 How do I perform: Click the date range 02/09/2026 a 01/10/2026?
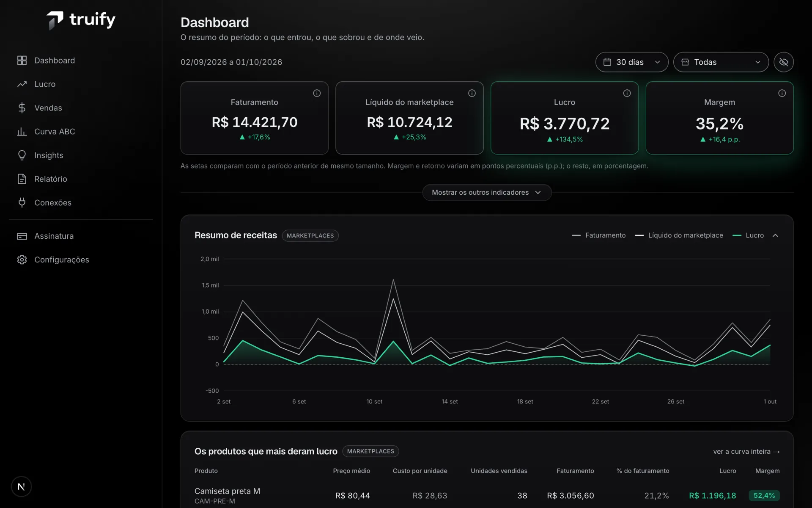[x=231, y=62]
